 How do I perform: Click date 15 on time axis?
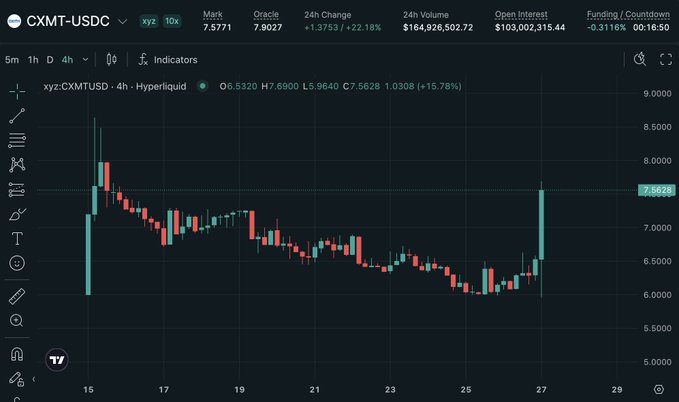(x=88, y=389)
